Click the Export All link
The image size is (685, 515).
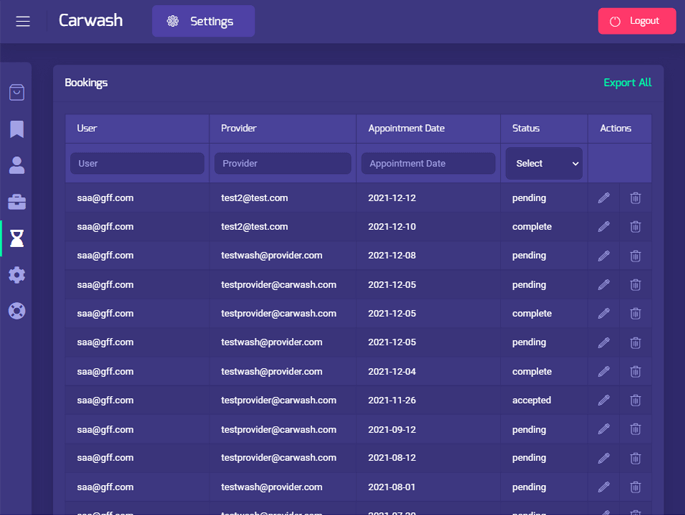(627, 83)
